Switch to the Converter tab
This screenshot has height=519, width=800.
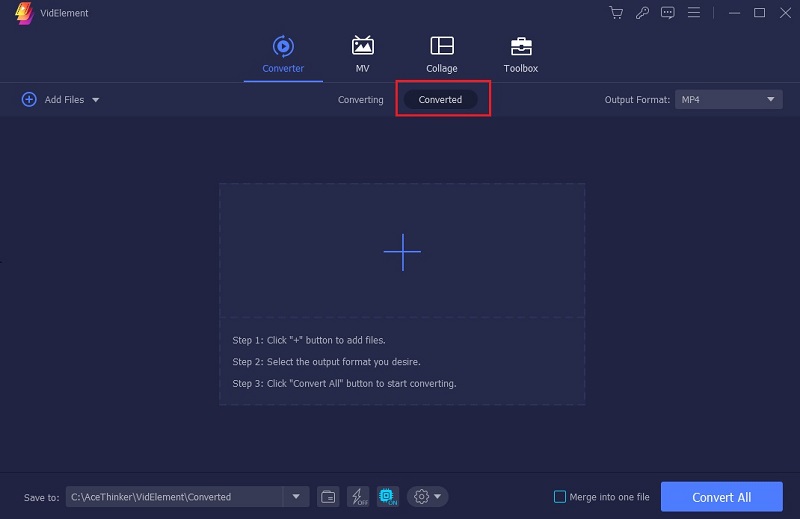coord(283,55)
